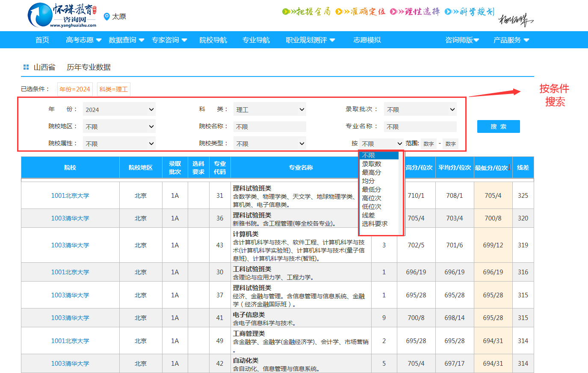Open the 年份 dropdown showing 2024
Screen dimensions: 588x373
click(119, 109)
